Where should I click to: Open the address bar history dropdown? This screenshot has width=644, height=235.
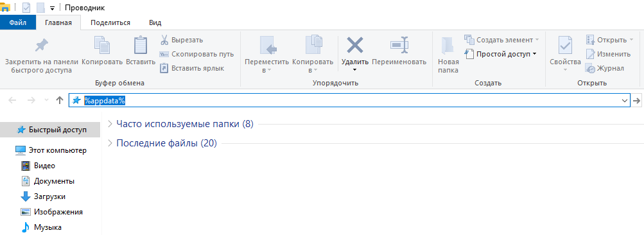tap(625, 100)
